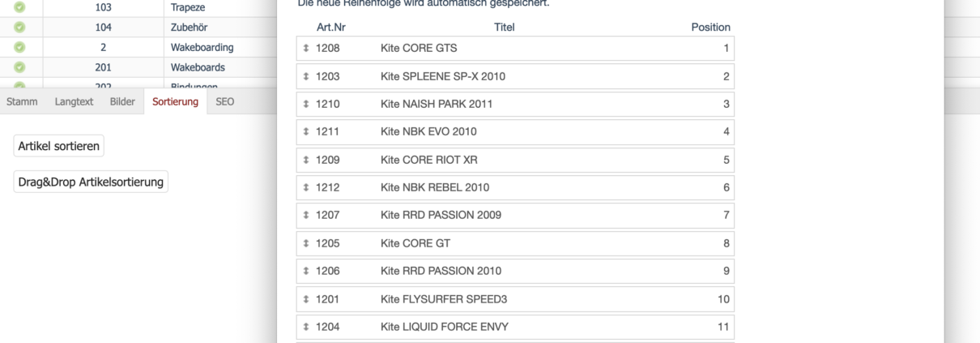Screen dimensions: 980x343
Task: Switch to the Stamm tab
Action: (x=21, y=102)
